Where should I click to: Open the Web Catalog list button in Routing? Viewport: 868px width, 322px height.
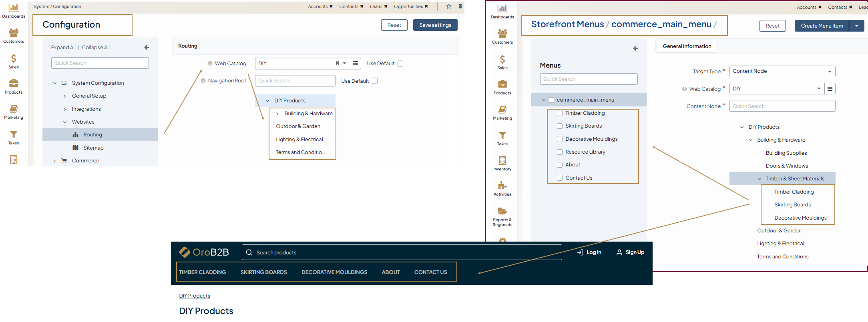[x=356, y=63]
